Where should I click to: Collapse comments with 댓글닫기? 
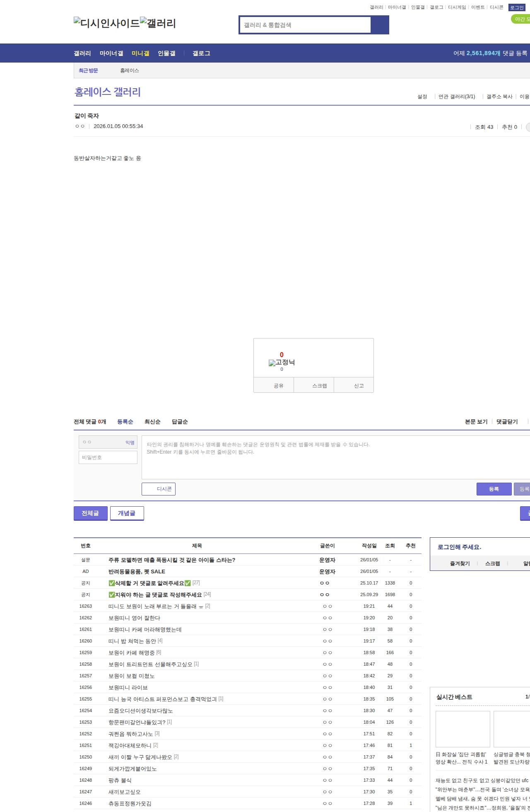click(507, 422)
